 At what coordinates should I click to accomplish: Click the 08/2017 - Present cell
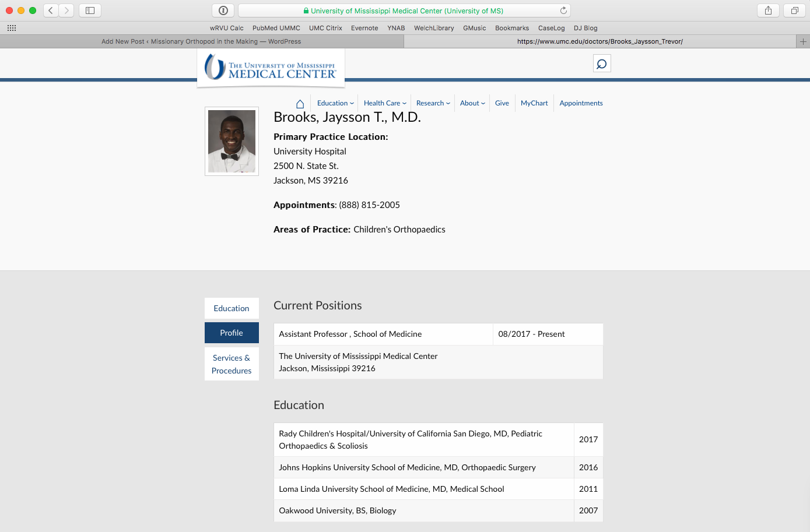[548, 334]
